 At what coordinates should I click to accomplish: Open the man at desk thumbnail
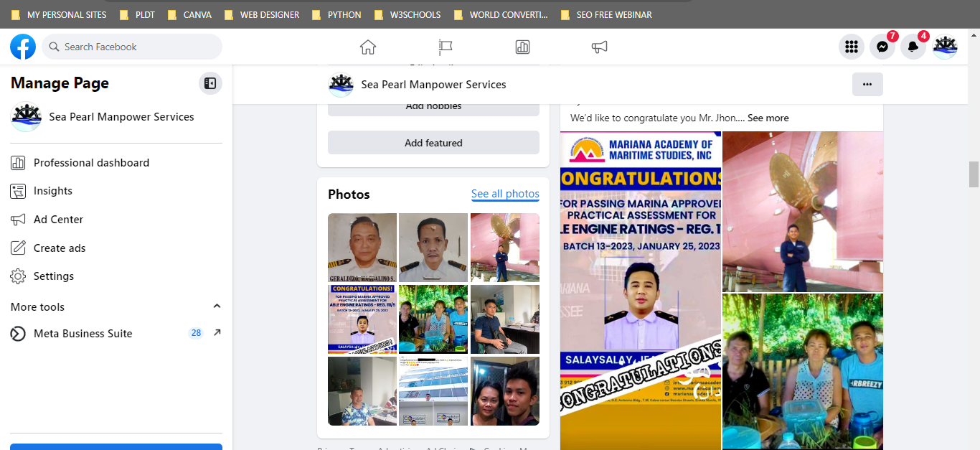[505, 319]
